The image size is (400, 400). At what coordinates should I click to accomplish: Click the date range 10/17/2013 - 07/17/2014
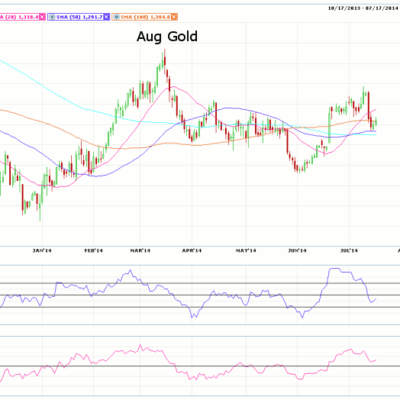pos(363,8)
